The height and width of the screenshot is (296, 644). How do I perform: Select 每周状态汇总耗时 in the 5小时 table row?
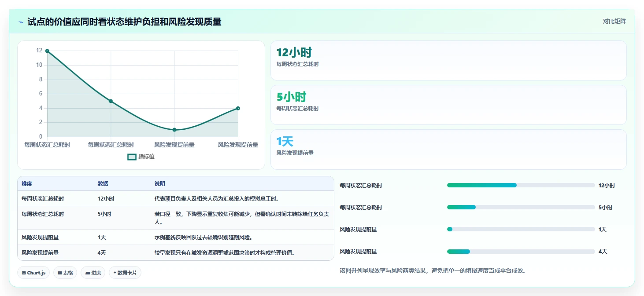tap(43, 214)
